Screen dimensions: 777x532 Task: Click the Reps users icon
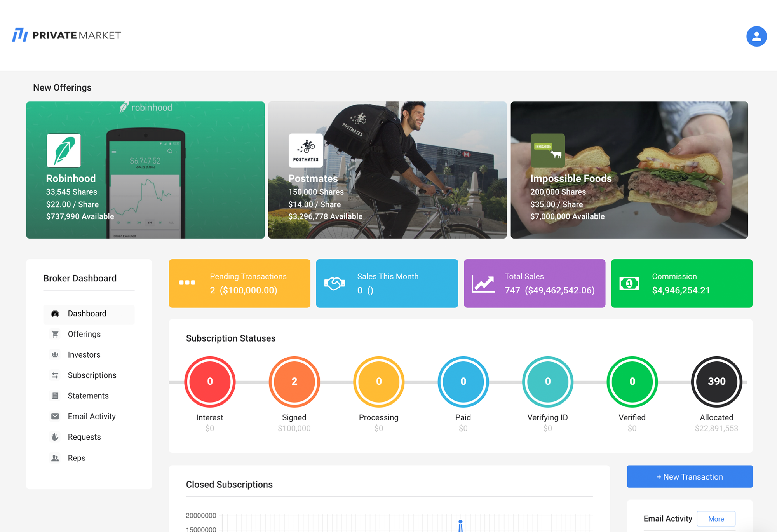55,458
